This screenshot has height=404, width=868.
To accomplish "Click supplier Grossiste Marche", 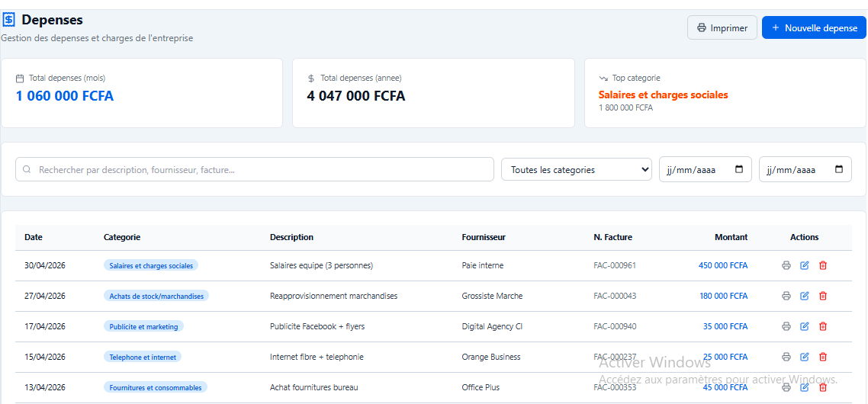I will [x=492, y=296].
